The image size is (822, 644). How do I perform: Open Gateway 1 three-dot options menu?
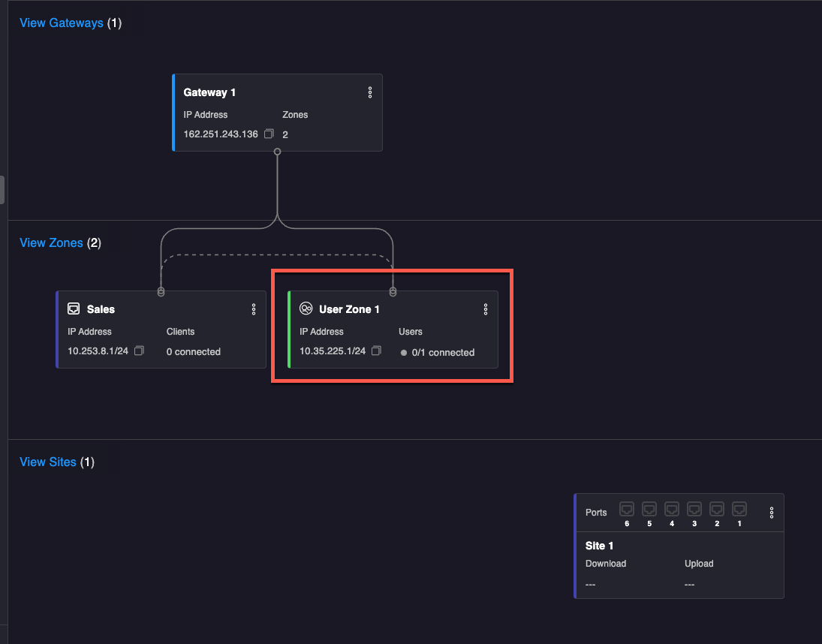coord(370,92)
